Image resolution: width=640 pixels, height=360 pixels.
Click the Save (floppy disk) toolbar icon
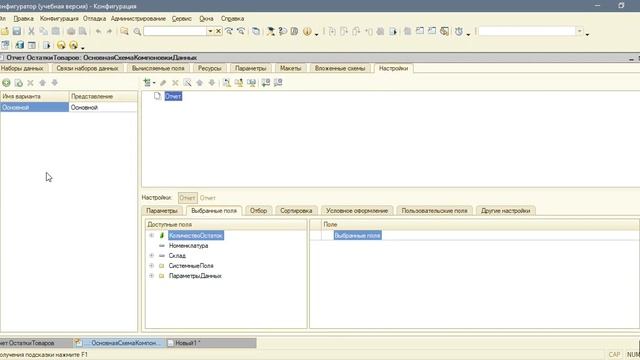coord(17,31)
